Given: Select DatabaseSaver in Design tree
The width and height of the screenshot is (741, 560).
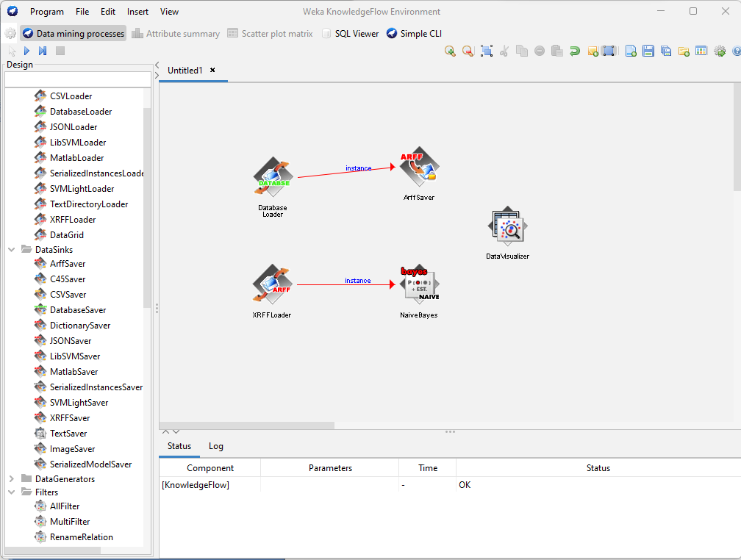Looking at the screenshot, I should point(78,310).
